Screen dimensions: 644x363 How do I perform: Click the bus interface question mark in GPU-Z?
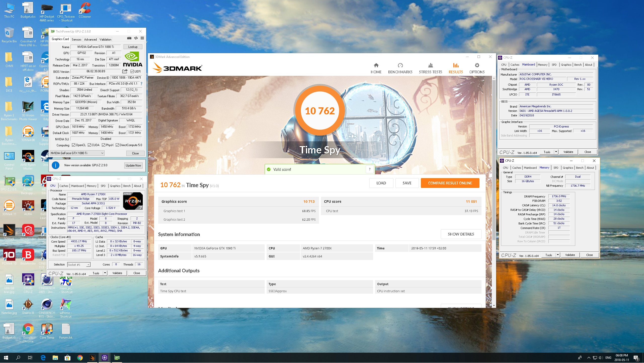tap(141, 84)
